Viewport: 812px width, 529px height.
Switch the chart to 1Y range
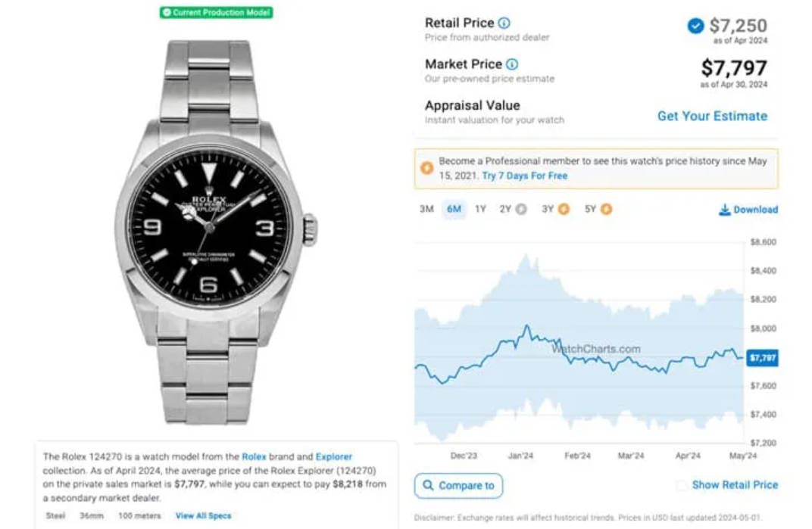click(x=480, y=209)
